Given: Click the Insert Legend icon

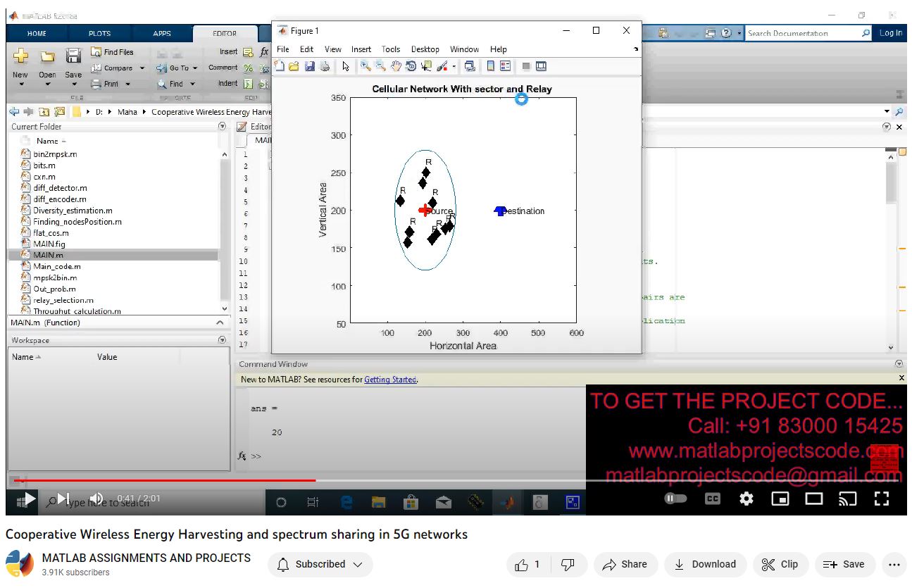Looking at the screenshot, I should pyautogui.click(x=505, y=66).
